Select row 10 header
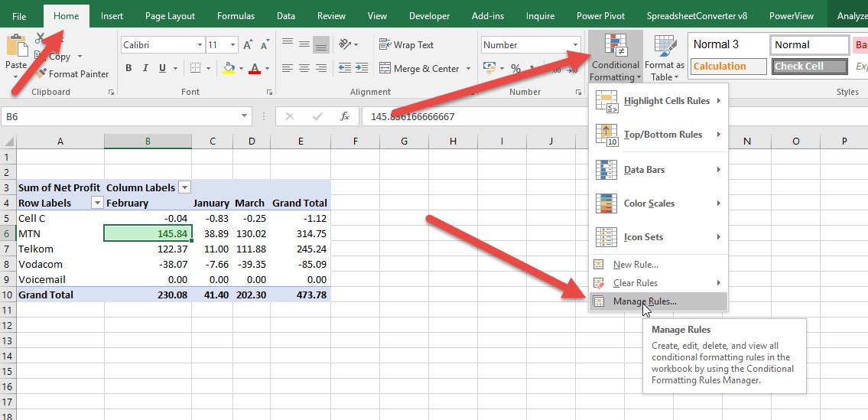This screenshot has height=420, width=868. 8,295
